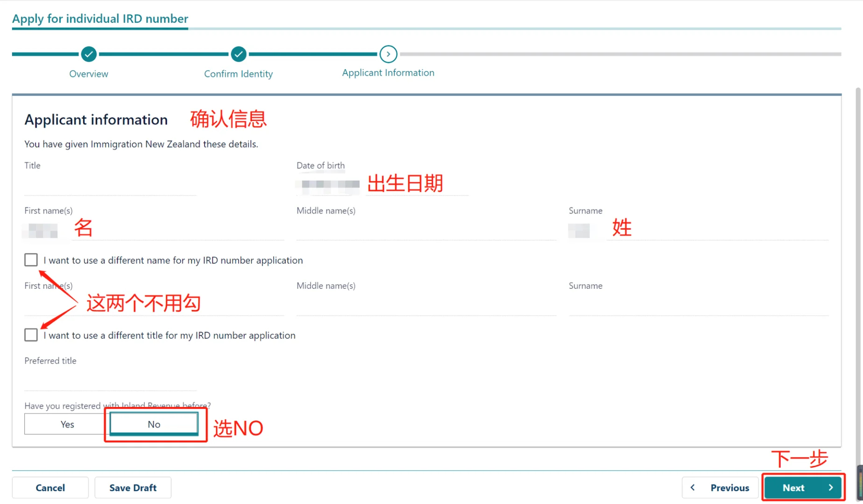Select the Applicant Information step label

click(x=388, y=73)
